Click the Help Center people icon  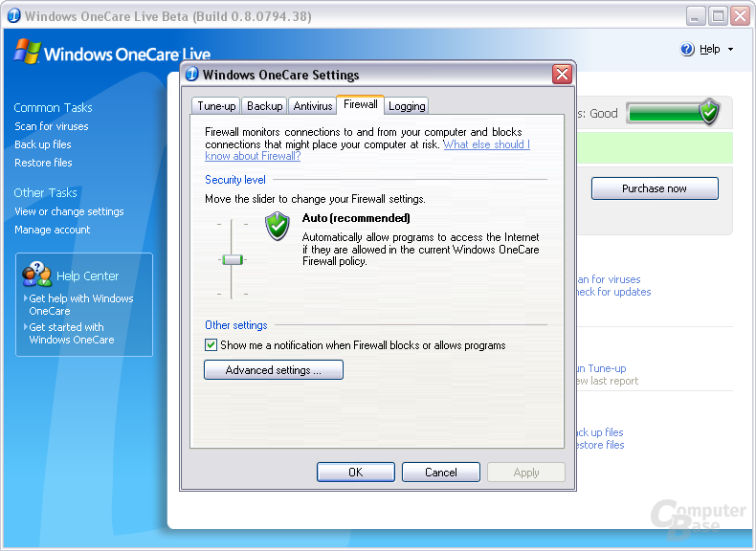36,275
